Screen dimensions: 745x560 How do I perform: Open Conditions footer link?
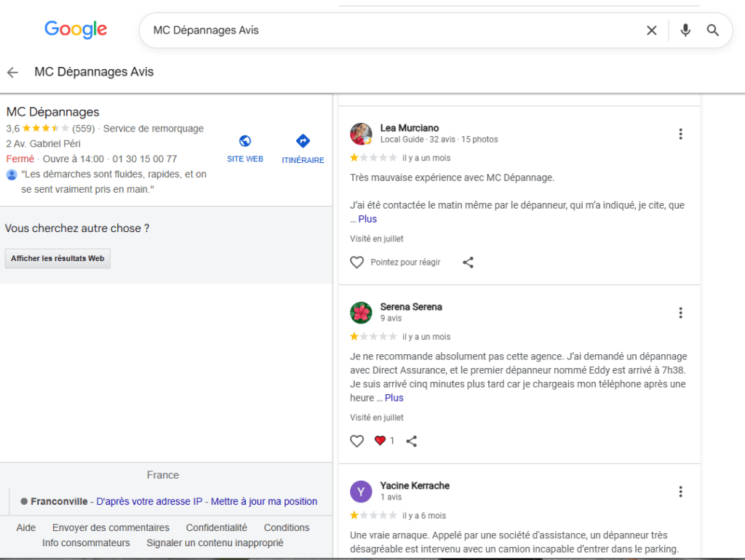point(287,528)
